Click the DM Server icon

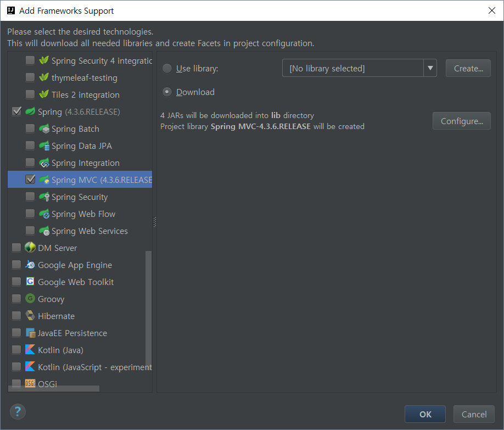click(x=30, y=247)
